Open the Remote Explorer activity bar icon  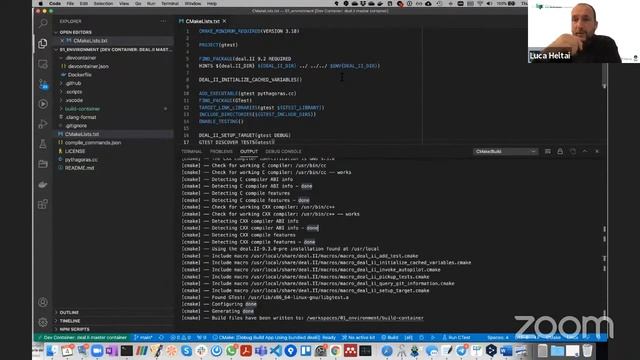coord(43,64)
